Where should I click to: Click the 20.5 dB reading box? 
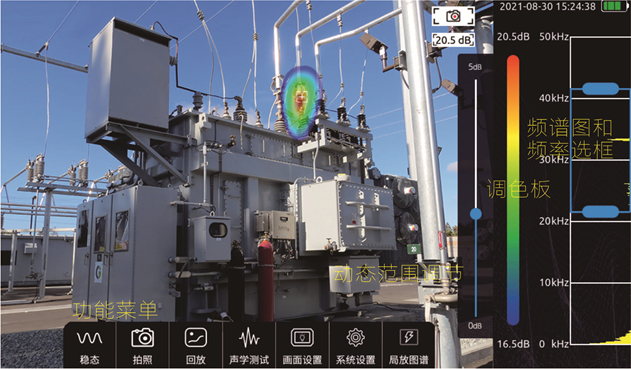click(454, 40)
